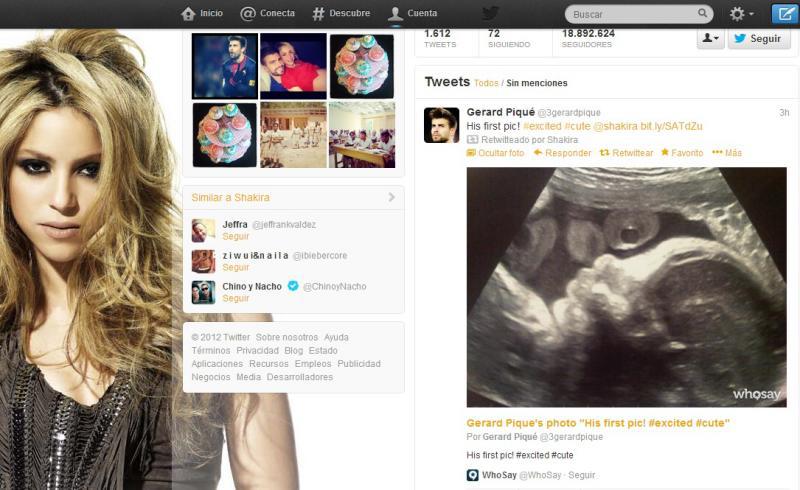Open the footballer photo thumbnail
The image size is (800, 490).
click(x=224, y=66)
